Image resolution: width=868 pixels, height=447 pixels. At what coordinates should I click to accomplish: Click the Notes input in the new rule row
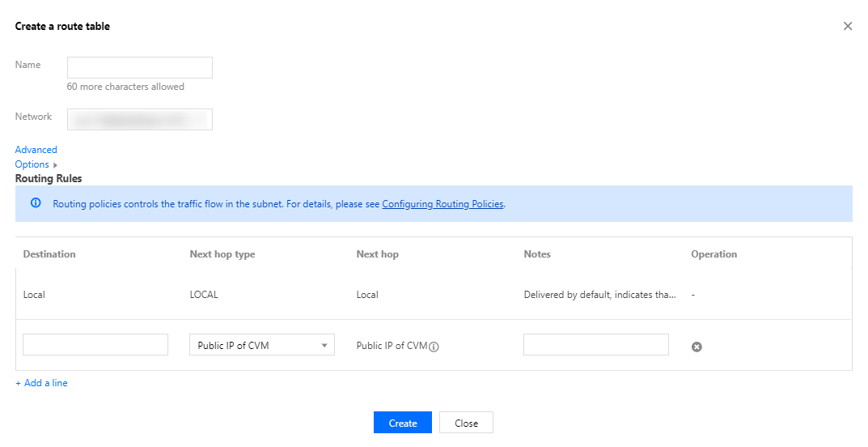595,345
